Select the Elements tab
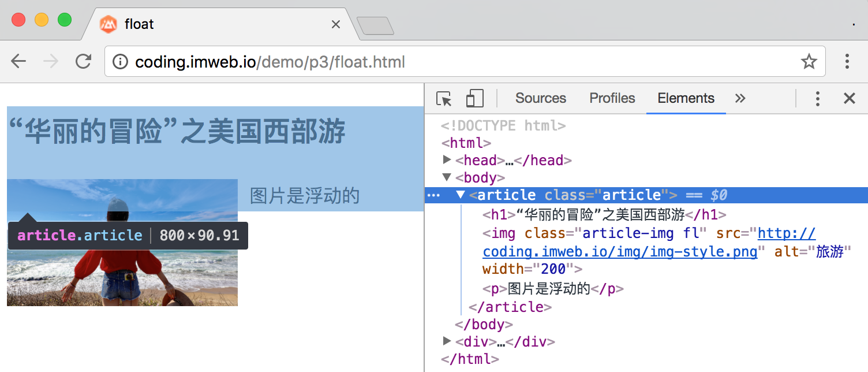The width and height of the screenshot is (868, 372). click(686, 98)
